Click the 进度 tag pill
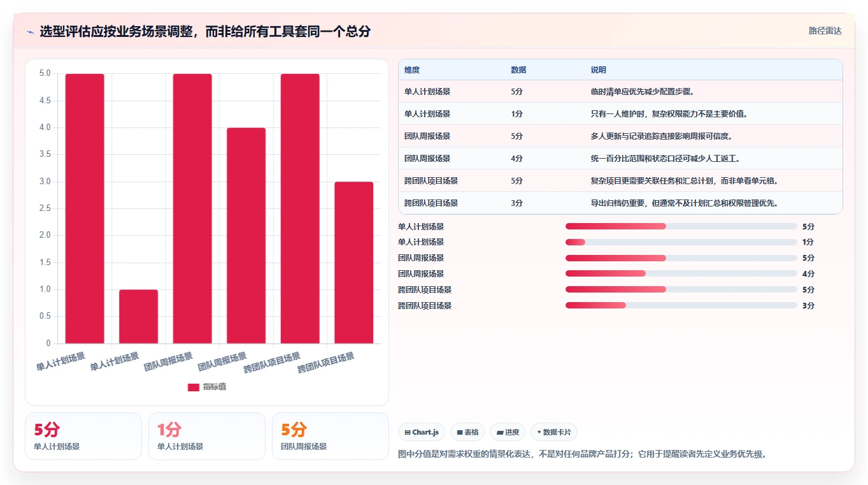 [x=508, y=432]
